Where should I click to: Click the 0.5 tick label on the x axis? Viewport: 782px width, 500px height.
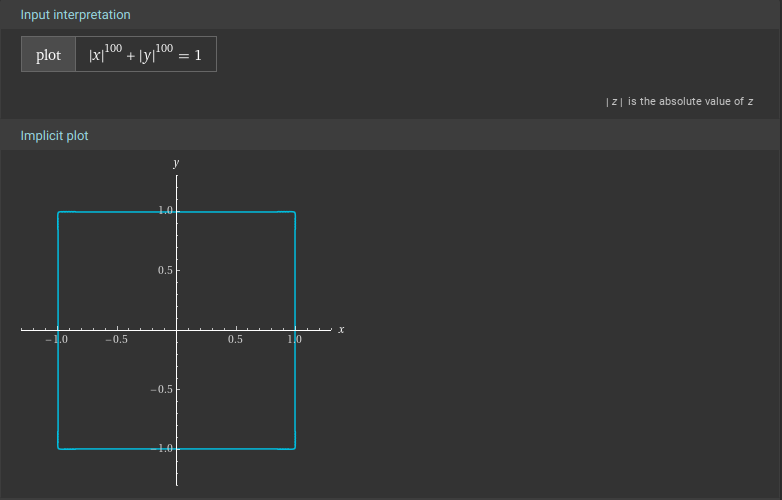pos(235,340)
